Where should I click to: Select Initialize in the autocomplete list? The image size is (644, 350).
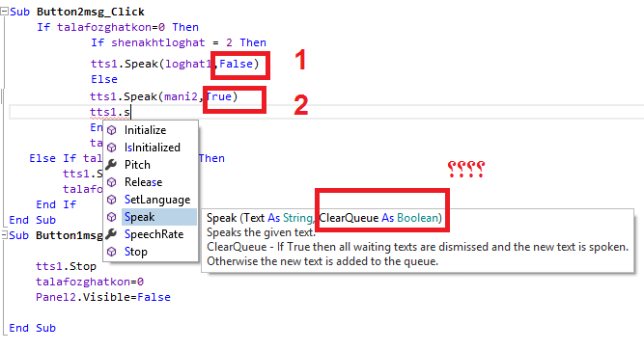(145, 130)
